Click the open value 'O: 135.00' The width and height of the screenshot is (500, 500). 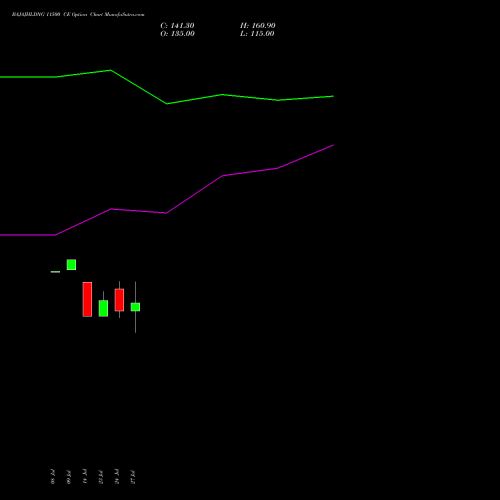pos(177,34)
